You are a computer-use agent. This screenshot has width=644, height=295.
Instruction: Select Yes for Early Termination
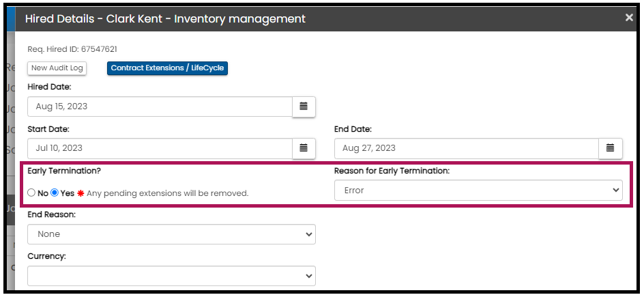(55, 193)
